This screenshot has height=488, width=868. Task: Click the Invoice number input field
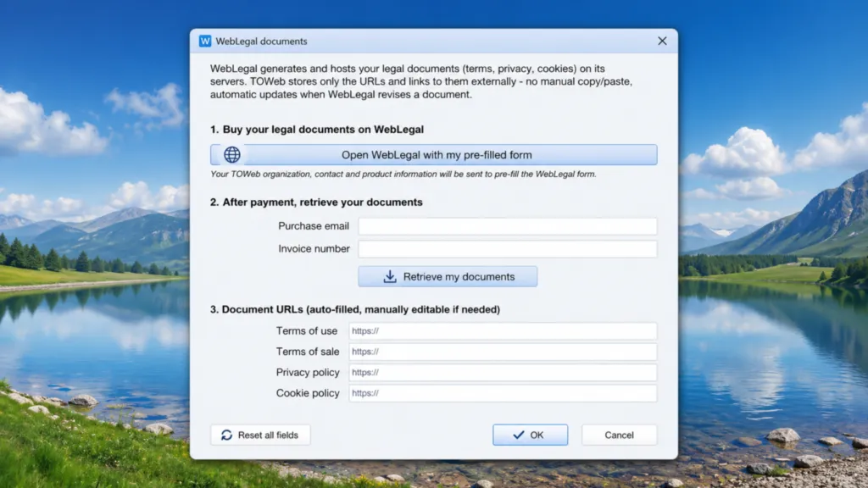pyautogui.click(x=507, y=248)
